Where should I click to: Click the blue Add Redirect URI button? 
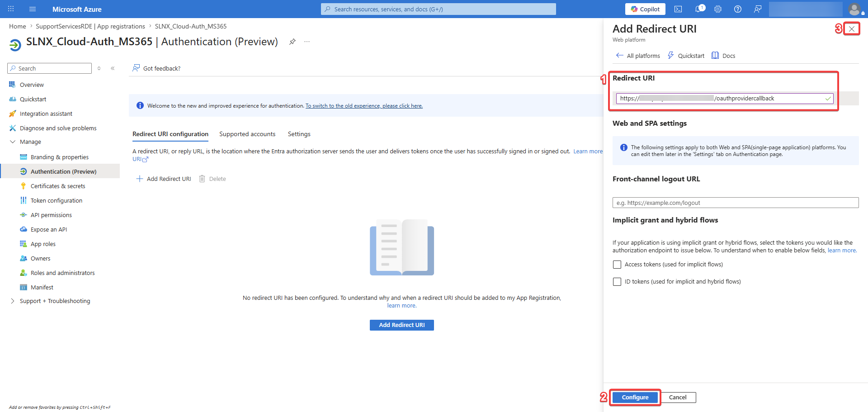pos(402,325)
